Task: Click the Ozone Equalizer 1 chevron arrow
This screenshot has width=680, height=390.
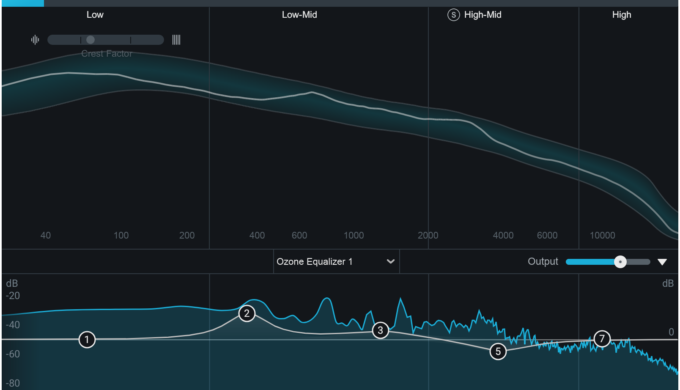Action: pyautogui.click(x=390, y=262)
